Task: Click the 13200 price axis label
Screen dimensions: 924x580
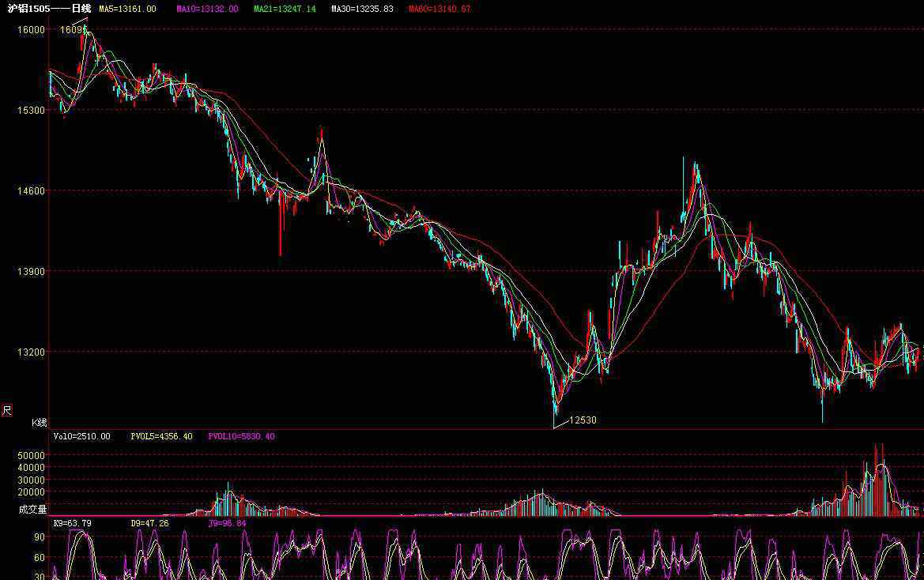Action: (32, 352)
